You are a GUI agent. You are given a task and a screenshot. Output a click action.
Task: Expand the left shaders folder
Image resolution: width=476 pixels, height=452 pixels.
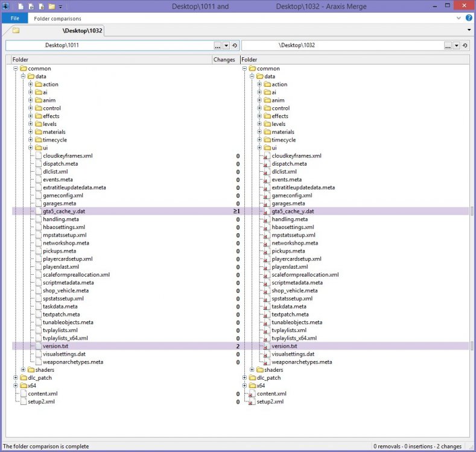click(x=23, y=370)
